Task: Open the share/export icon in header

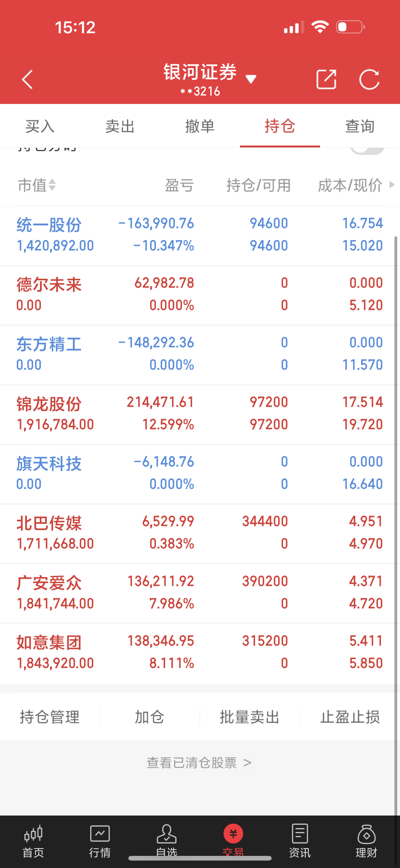Action: (x=326, y=79)
